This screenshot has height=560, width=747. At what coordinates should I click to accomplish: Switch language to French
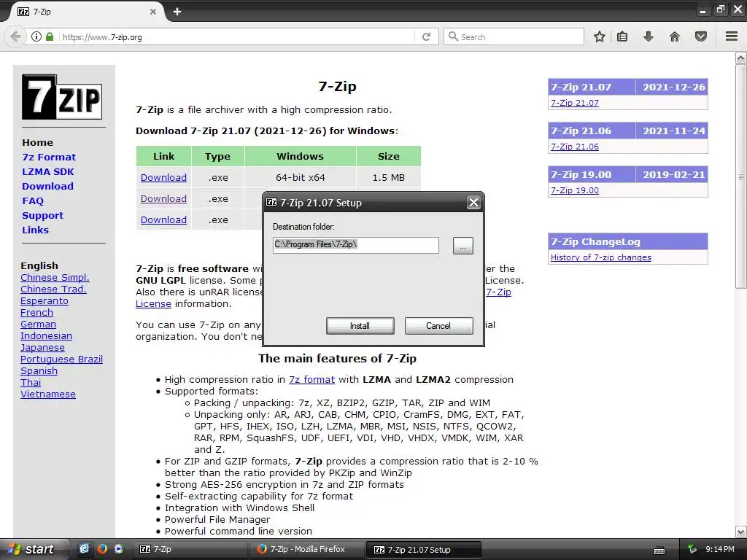click(36, 312)
